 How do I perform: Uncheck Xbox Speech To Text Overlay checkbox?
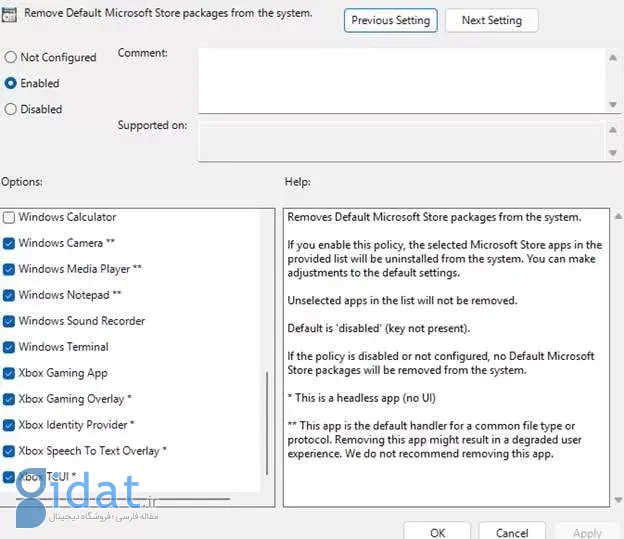(9, 451)
